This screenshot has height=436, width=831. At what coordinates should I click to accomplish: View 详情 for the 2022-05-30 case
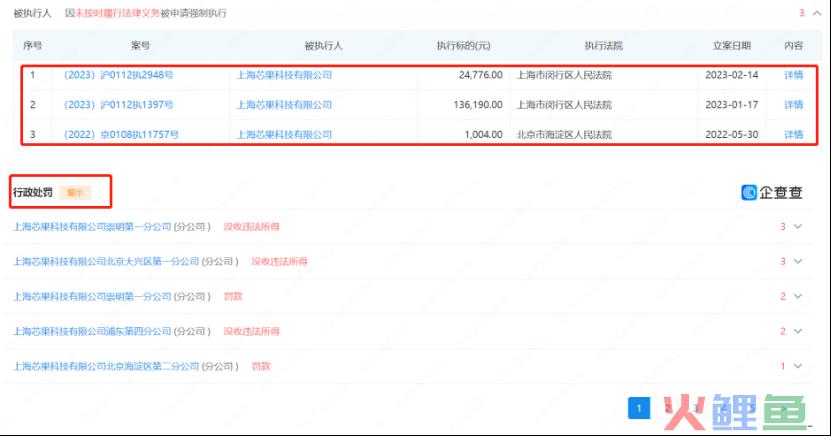793,135
